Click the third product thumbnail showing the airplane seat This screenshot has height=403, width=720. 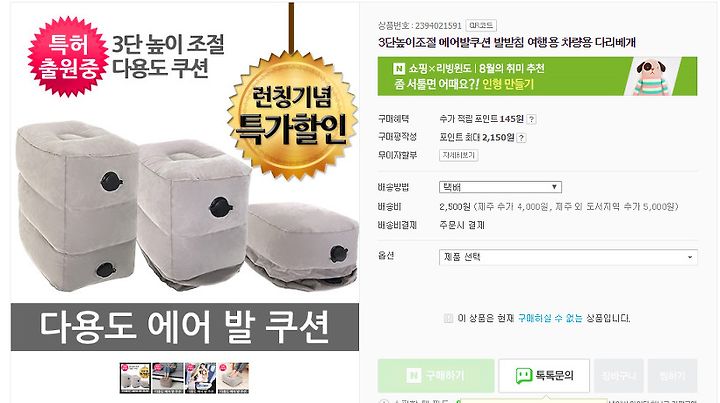pyautogui.click(x=200, y=378)
